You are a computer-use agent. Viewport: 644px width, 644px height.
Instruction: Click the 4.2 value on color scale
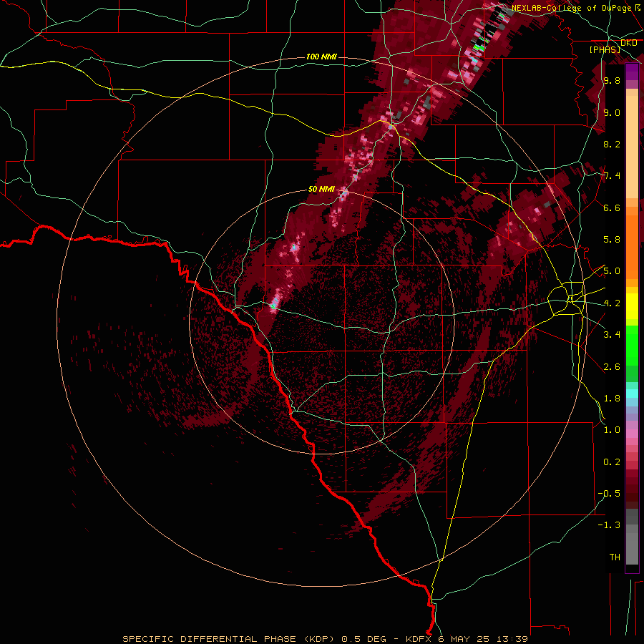coord(612,303)
